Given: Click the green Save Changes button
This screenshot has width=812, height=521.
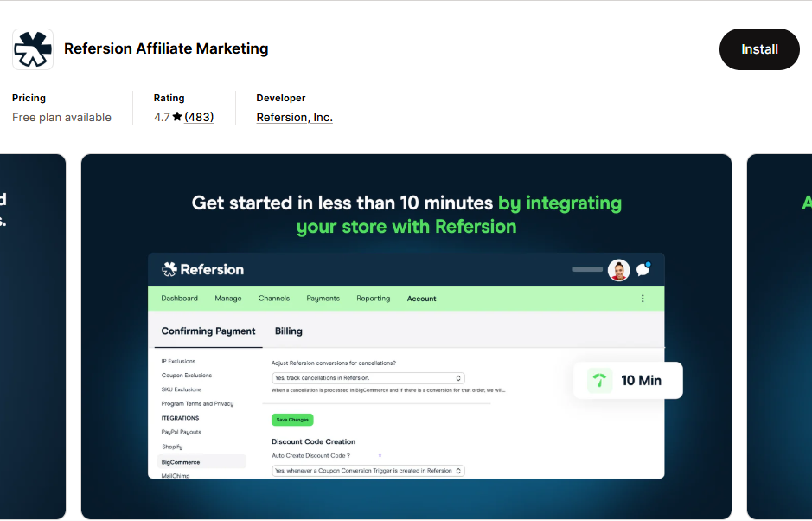Looking at the screenshot, I should (x=292, y=420).
